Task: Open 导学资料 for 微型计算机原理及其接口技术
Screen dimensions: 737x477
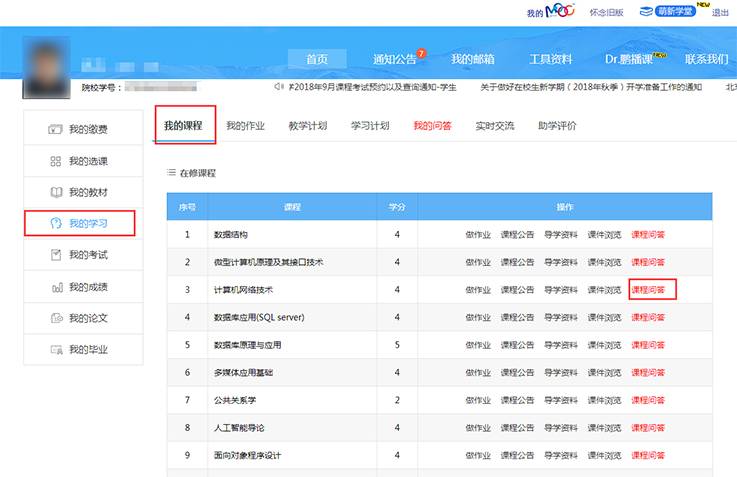Action: [561, 262]
